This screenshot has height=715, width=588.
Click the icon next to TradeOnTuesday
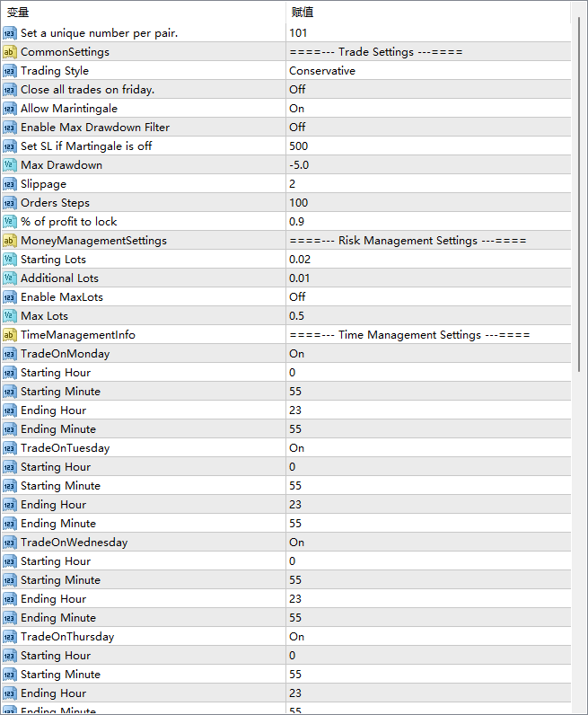tap(10, 448)
